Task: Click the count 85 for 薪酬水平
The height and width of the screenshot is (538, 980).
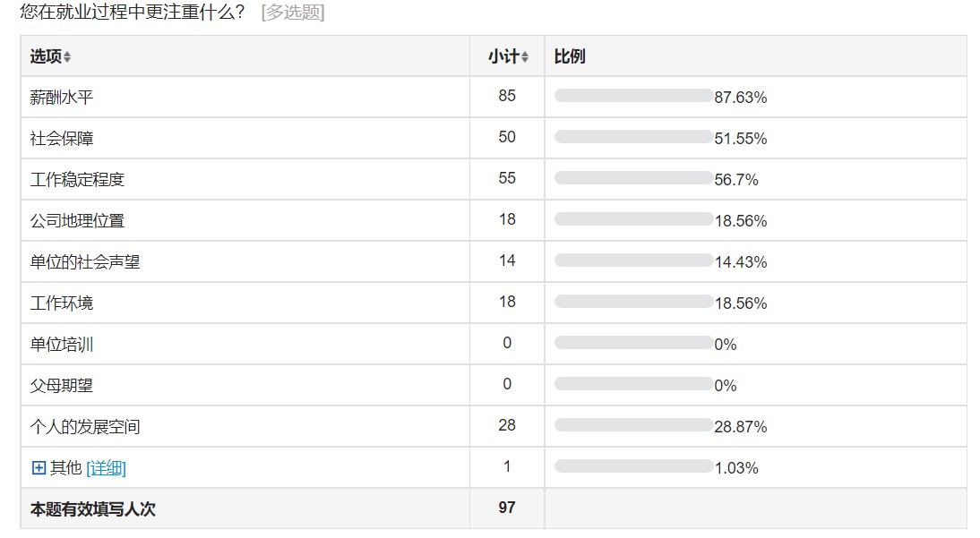Action: (507, 96)
